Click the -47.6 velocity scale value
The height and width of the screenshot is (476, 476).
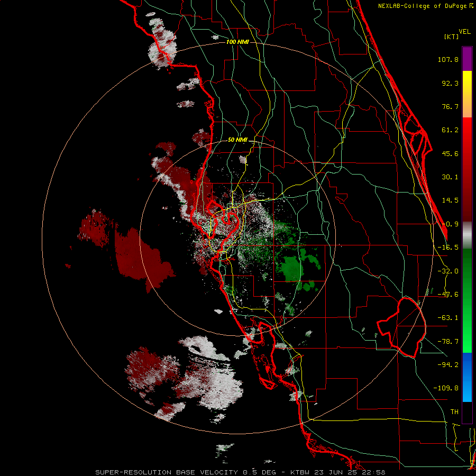tap(448, 295)
